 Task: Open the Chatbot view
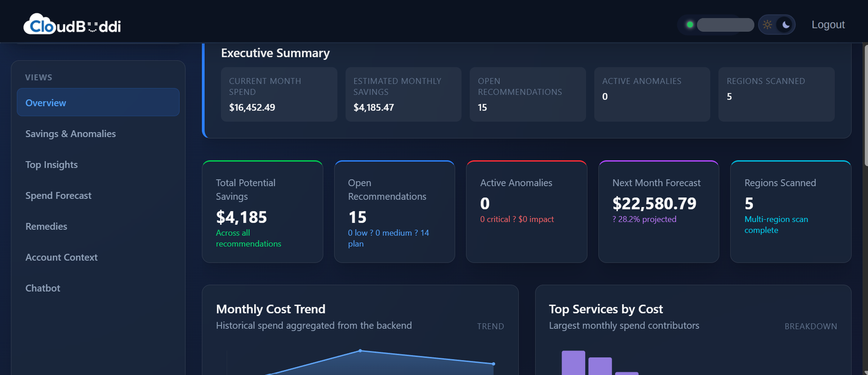(98, 288)
